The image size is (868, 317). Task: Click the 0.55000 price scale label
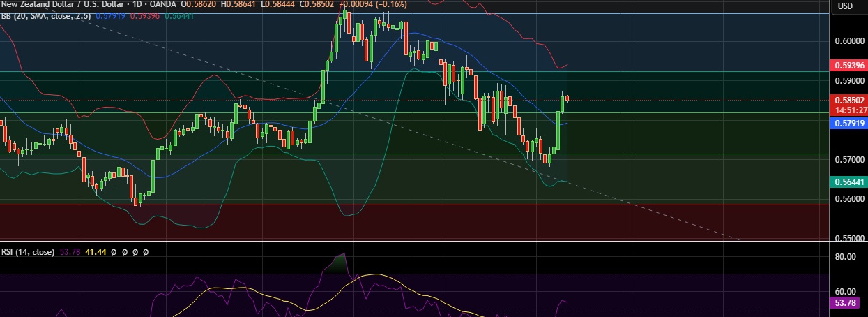[850, 238]
